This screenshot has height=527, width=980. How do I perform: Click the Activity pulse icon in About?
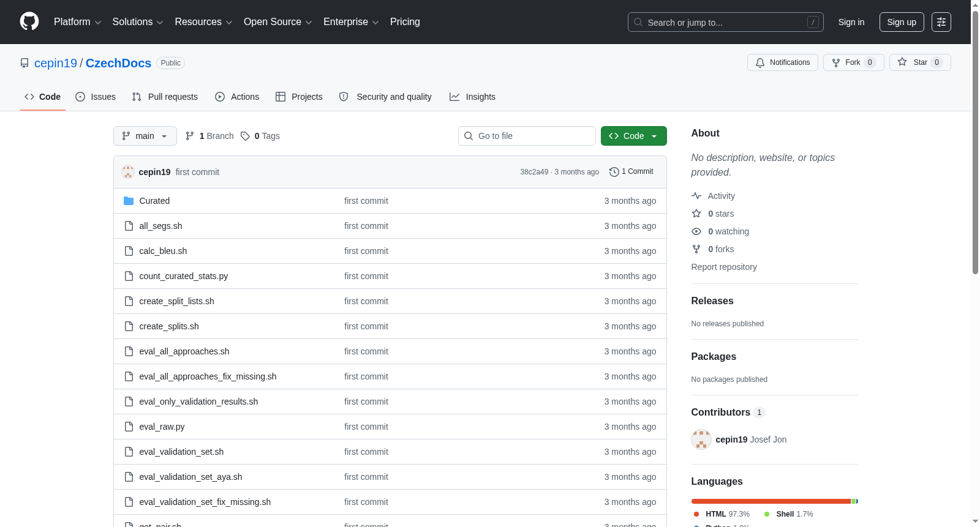pos(696,196)
